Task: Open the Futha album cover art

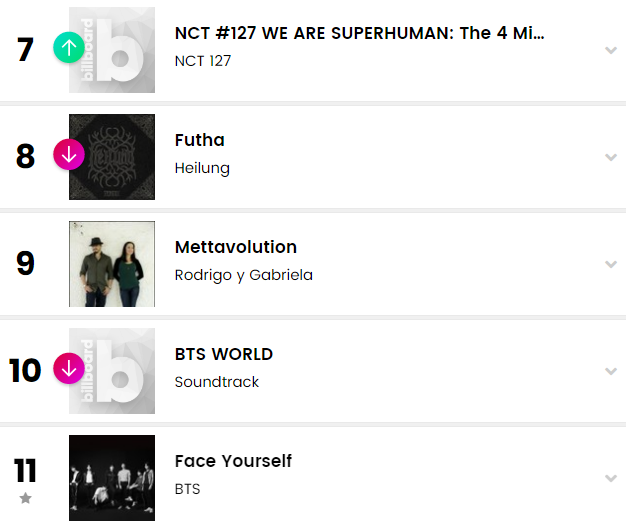Action: click(112, 157)
